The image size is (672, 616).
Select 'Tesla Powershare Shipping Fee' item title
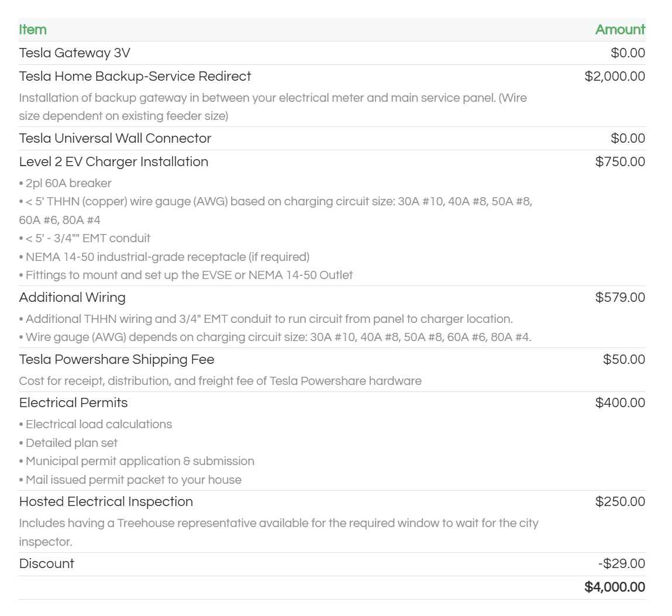coord(116,360)
